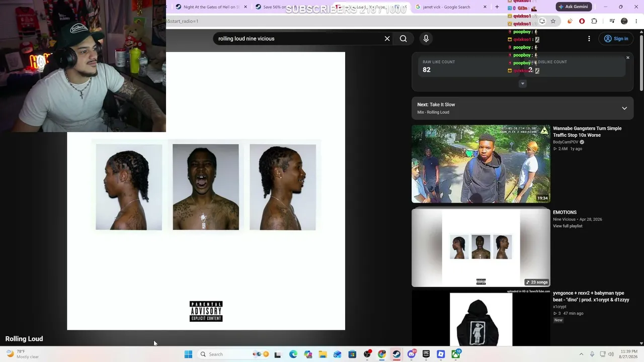Open the clock and date showing 11:39 PM
This screenshot has height=362, width=644.
629,354
